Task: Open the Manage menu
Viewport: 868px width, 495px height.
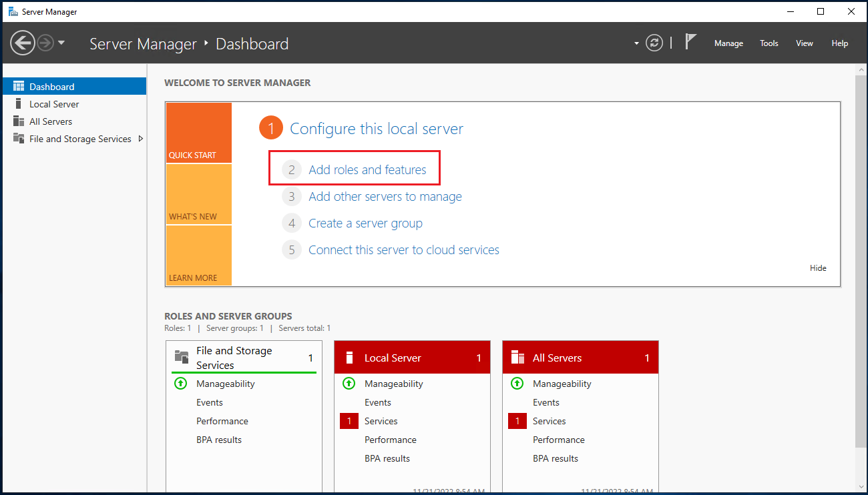Action: point(728,43)
